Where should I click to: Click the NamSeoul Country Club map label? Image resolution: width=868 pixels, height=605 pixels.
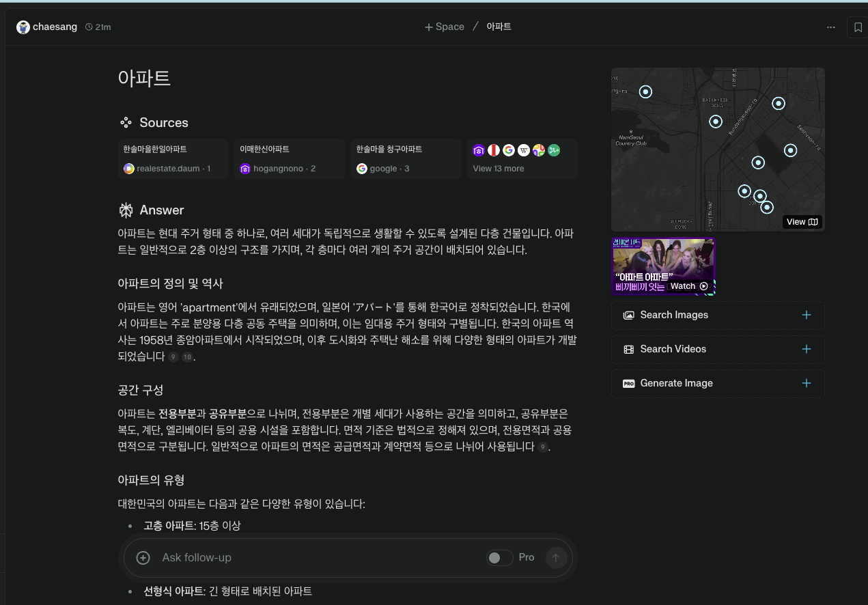pos(630,140)
